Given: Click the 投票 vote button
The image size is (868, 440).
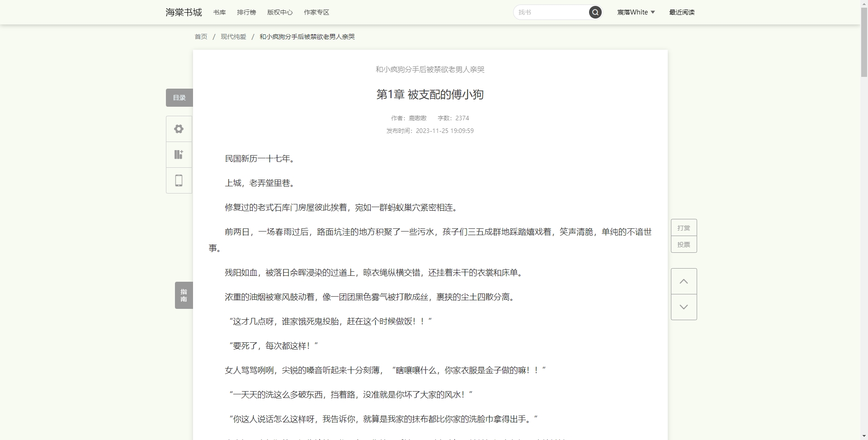Looking at the screenshot, I should click(684, 245).
